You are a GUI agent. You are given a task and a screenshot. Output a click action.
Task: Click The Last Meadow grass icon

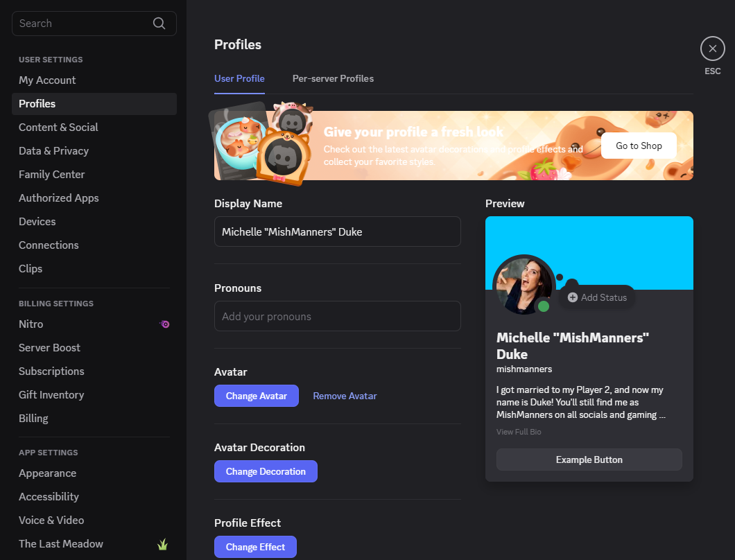point(163,544)
